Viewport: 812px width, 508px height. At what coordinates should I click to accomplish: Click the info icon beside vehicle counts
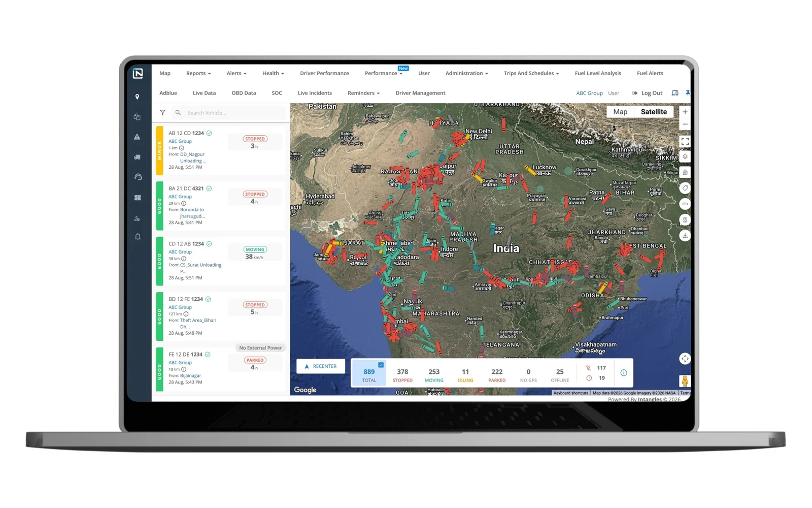click(x=624, y=373)
